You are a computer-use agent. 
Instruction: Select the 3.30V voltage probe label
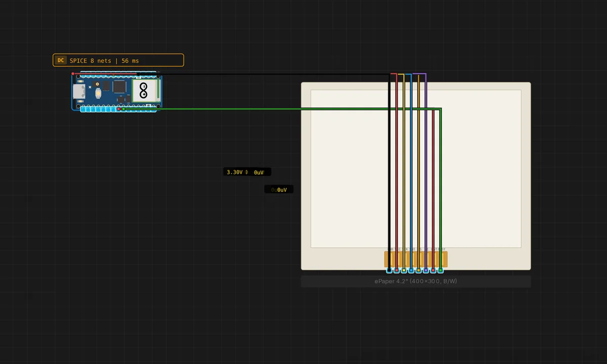(x=235, y=172)
